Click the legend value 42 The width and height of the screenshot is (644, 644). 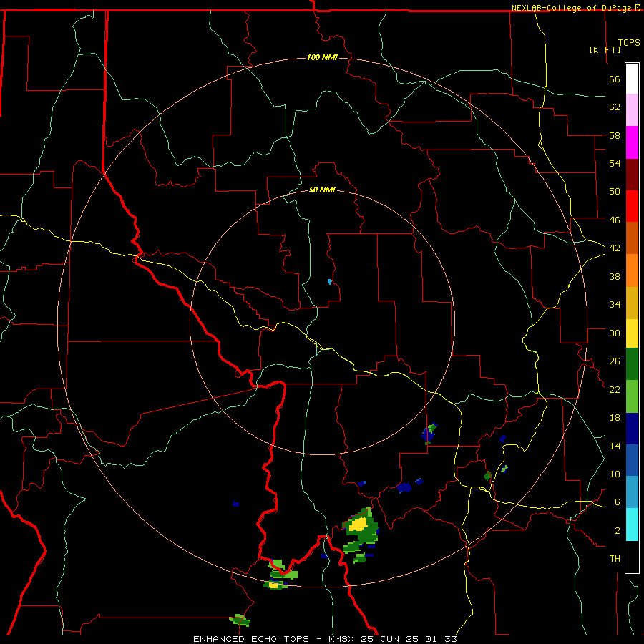615,248
